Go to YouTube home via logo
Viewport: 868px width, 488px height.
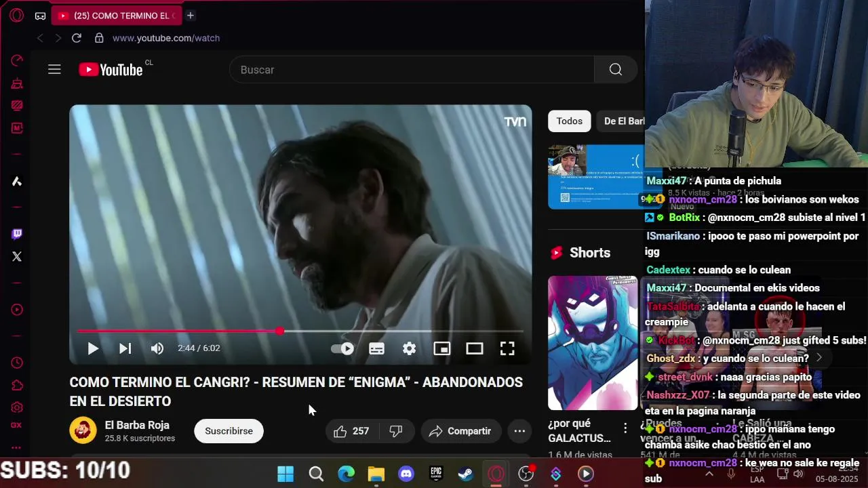(111, 69)
